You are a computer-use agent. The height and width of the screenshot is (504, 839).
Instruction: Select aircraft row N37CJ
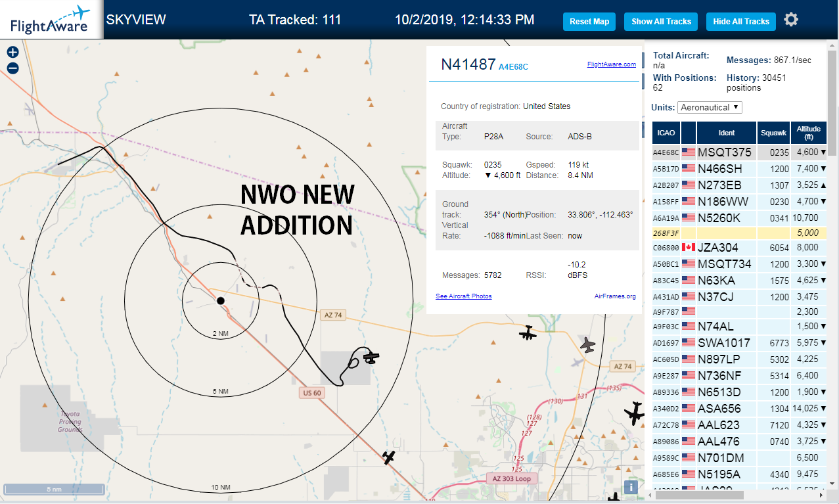coord(740,297)
